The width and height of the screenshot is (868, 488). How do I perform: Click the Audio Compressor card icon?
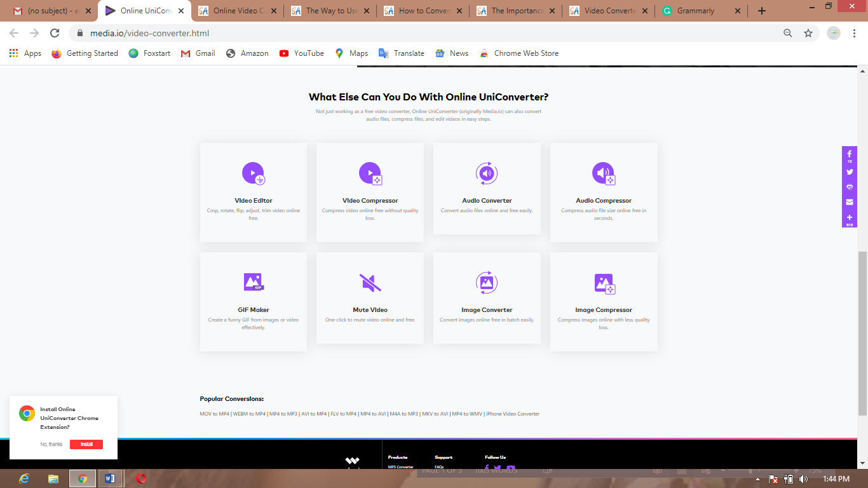[604, 173]
